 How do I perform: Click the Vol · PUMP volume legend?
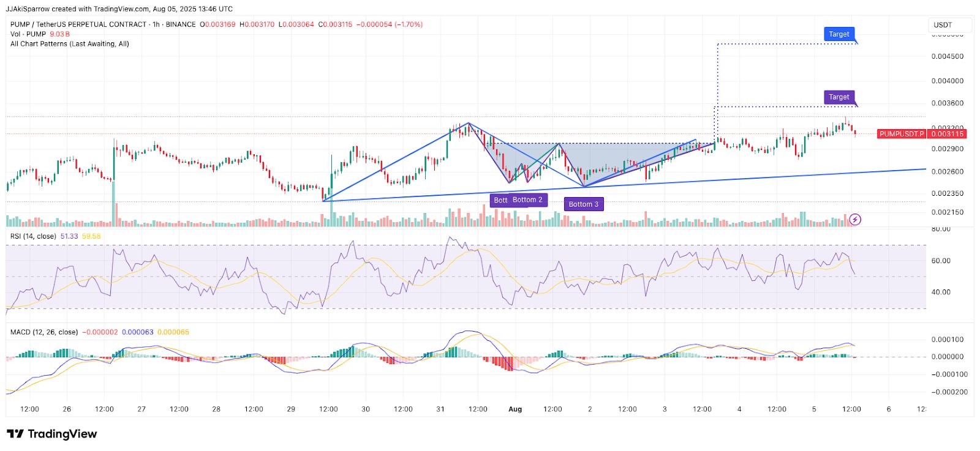coord(28,34)
